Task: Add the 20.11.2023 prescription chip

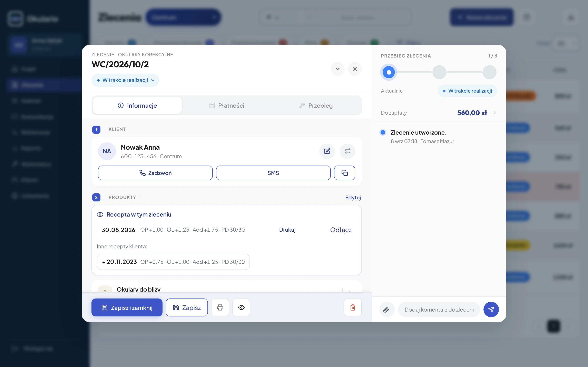Action: coord(173,262)
